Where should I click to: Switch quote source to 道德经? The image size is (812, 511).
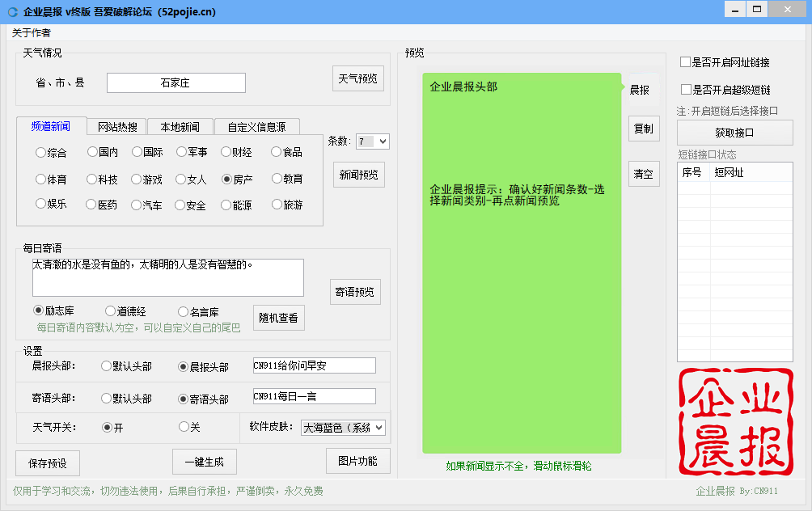110,311
